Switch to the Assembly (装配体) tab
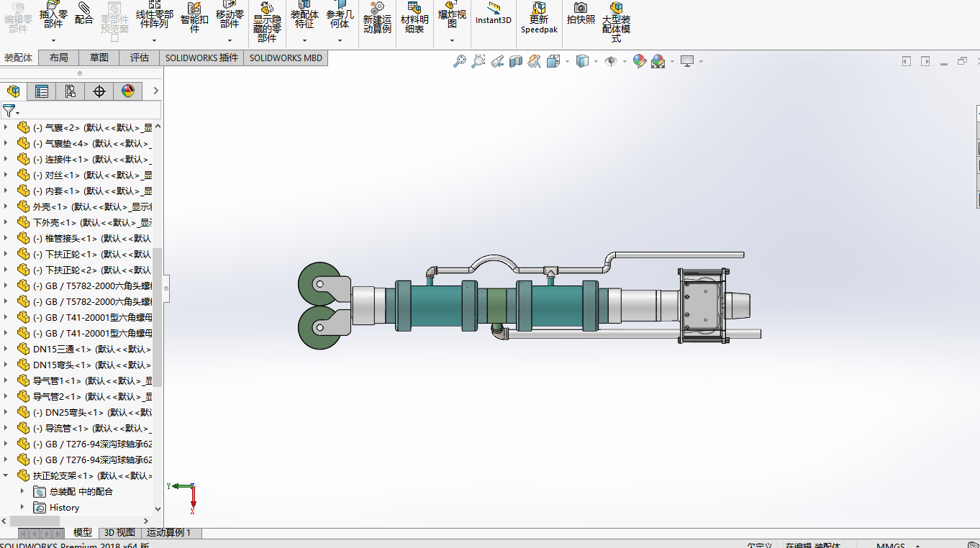The height and width of the screenshot is (548, 980). coord(19,58)
